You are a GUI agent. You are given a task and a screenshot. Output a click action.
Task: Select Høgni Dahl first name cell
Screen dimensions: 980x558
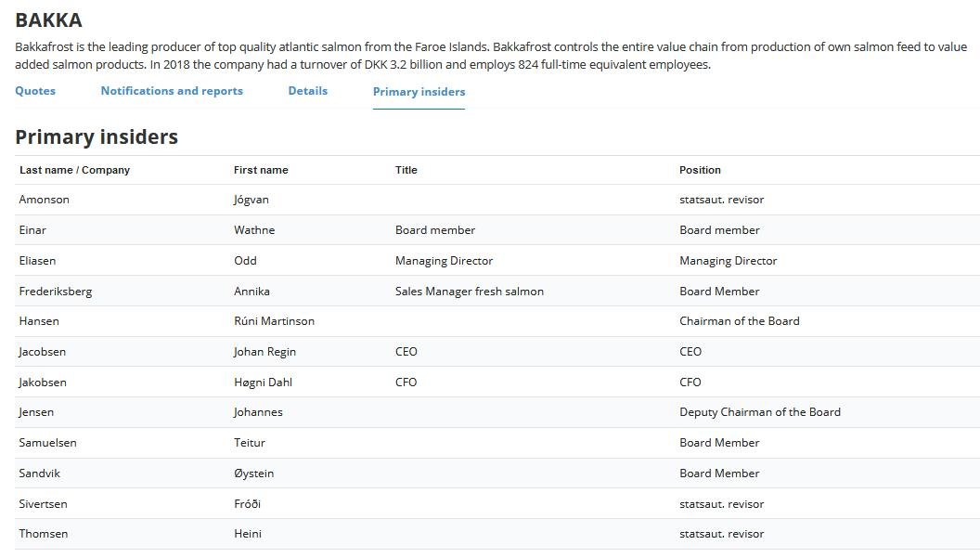point(263,383)
